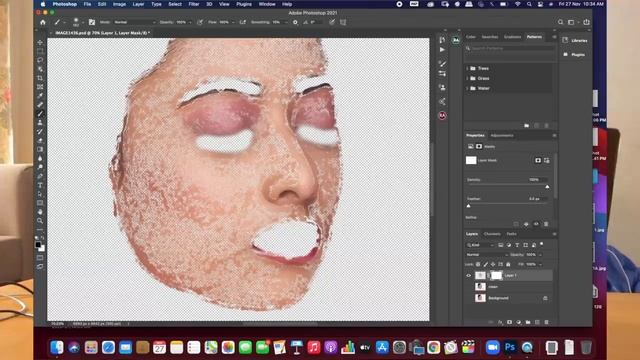Click the layer effects fx icon

click(500, 322)
